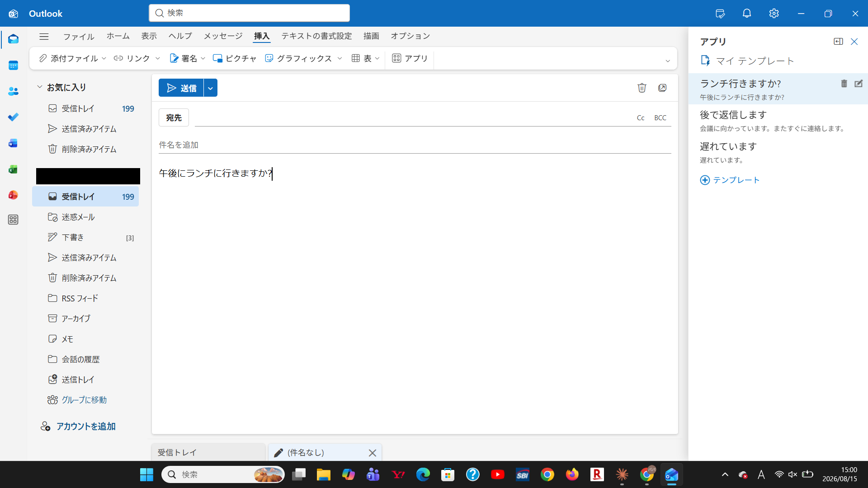Open People contacts in left rail
The width and height of the screenshot is (868, 488).
tap(13, 91)
